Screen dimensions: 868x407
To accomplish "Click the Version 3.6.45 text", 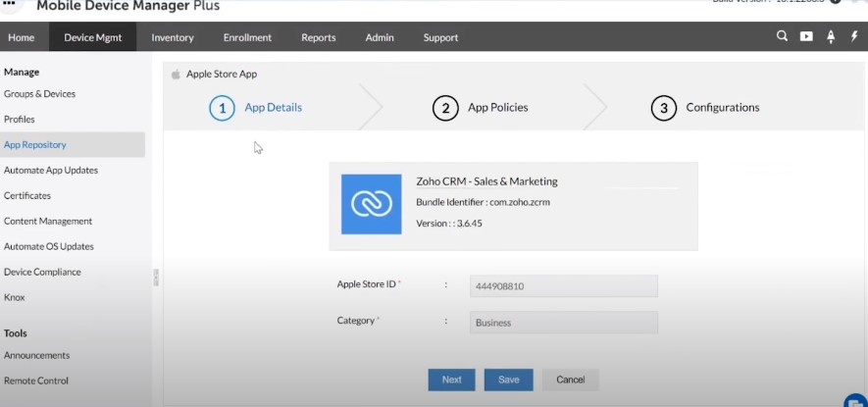I will (449, 224).
